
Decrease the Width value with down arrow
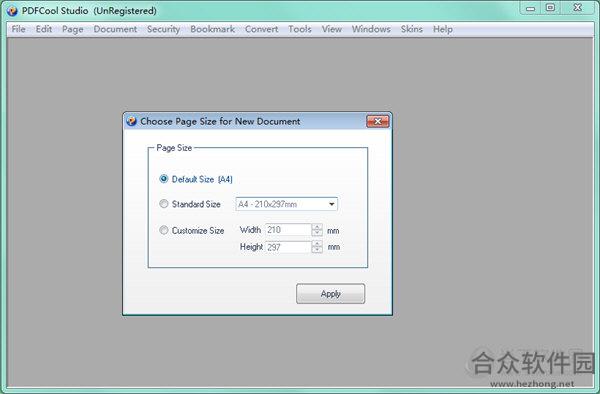click(317, 233)
